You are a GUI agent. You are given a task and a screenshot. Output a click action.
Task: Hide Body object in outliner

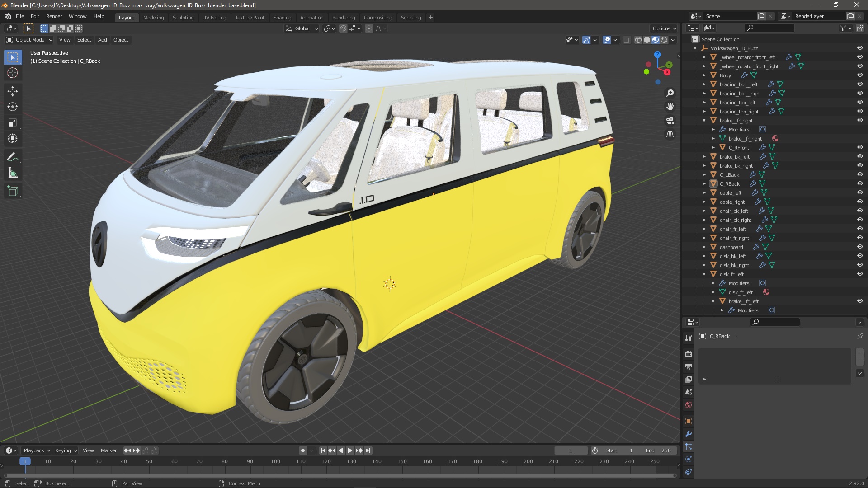point(860,75)
